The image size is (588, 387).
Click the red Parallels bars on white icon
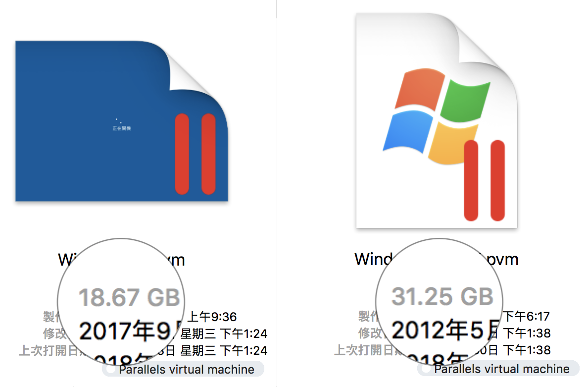(485, 180)
